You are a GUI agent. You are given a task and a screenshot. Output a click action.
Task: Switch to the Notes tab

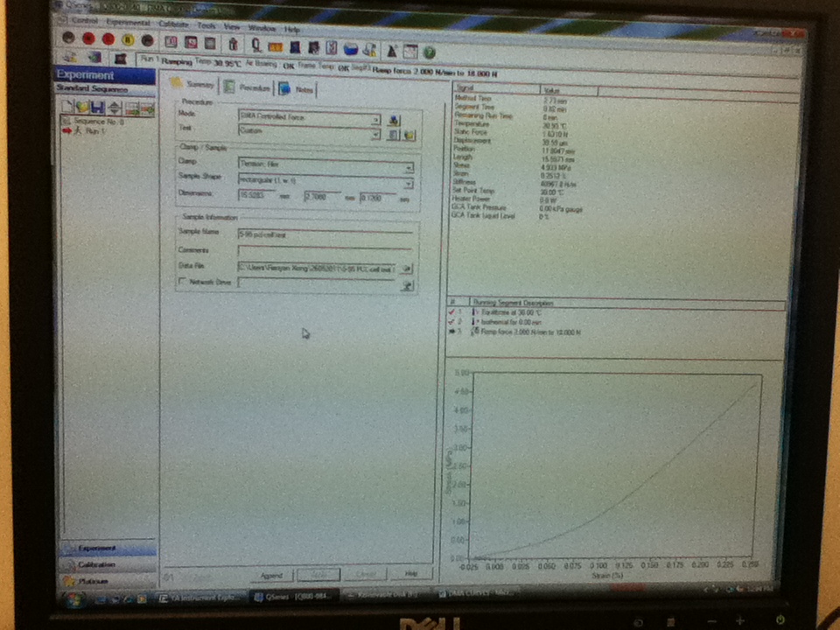click(297, 89)
